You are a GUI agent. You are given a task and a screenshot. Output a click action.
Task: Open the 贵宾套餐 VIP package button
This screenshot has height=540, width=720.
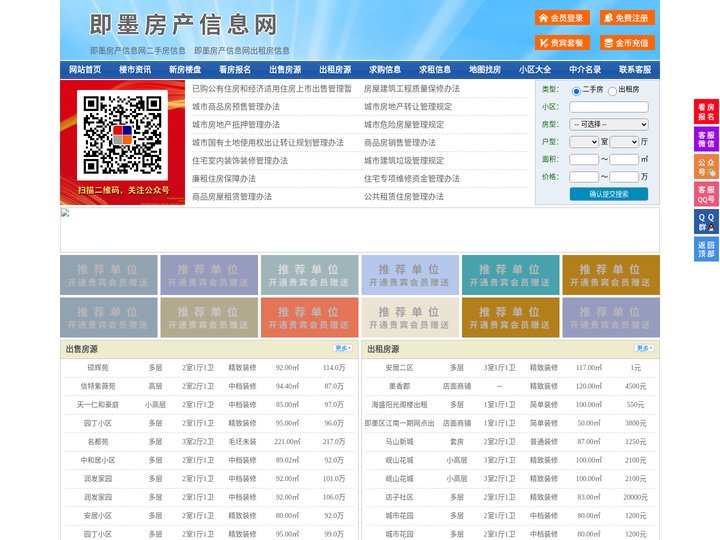click(x=562, y=43)
